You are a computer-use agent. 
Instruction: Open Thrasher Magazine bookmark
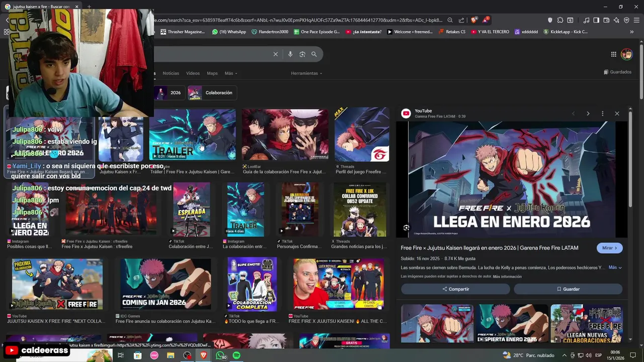point(182,32)
